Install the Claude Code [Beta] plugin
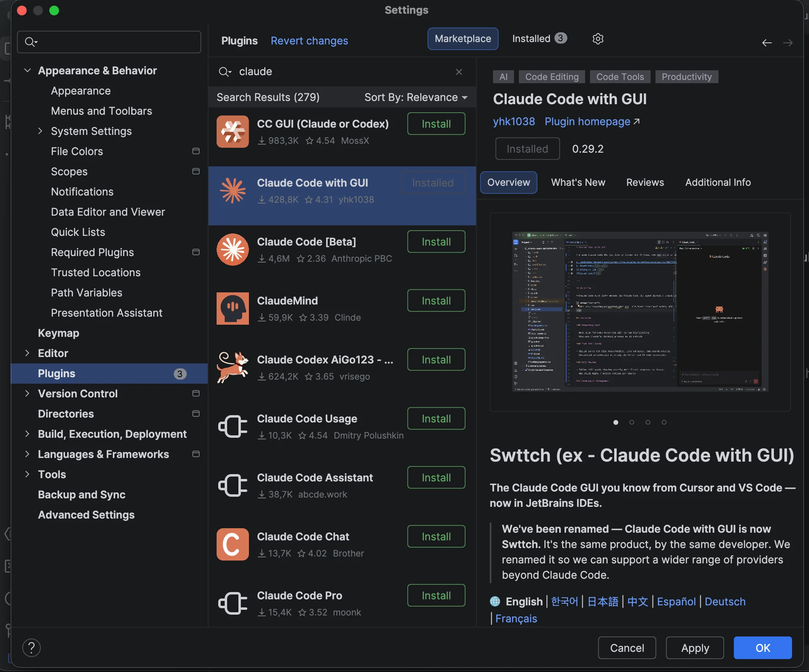Image resolution: width=809 pixels, height=672 pixels. pyautogui.click(x=436, y=241)
